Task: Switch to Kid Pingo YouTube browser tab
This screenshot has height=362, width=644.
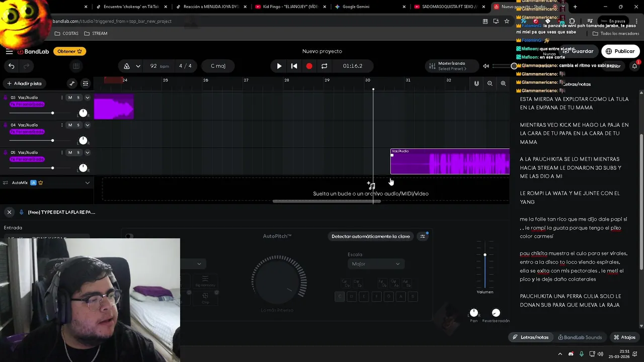Action: 289,7
